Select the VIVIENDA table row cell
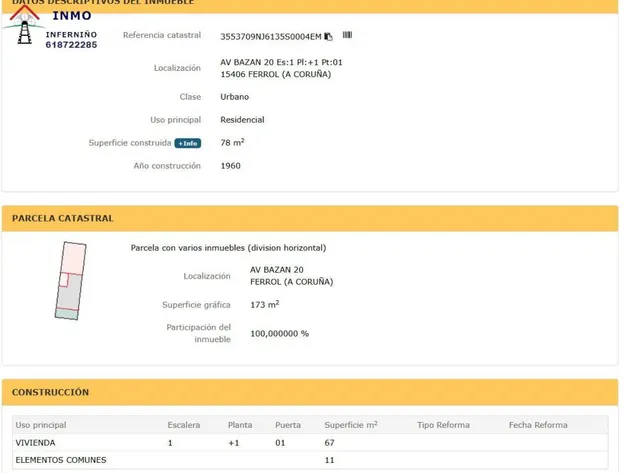This screenshot has height=473, width=640. tap(35, 442)
